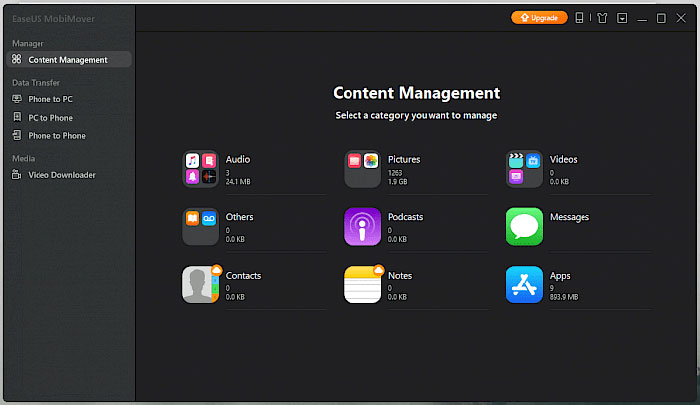Select Phone to Phone label

pyautogui.click(x=57, y=136)
